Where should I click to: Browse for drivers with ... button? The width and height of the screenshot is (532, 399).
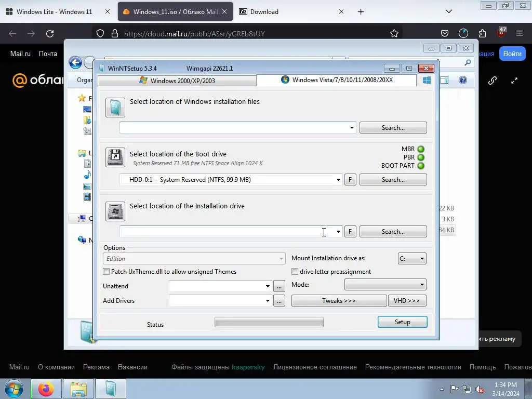click(279, 301)
